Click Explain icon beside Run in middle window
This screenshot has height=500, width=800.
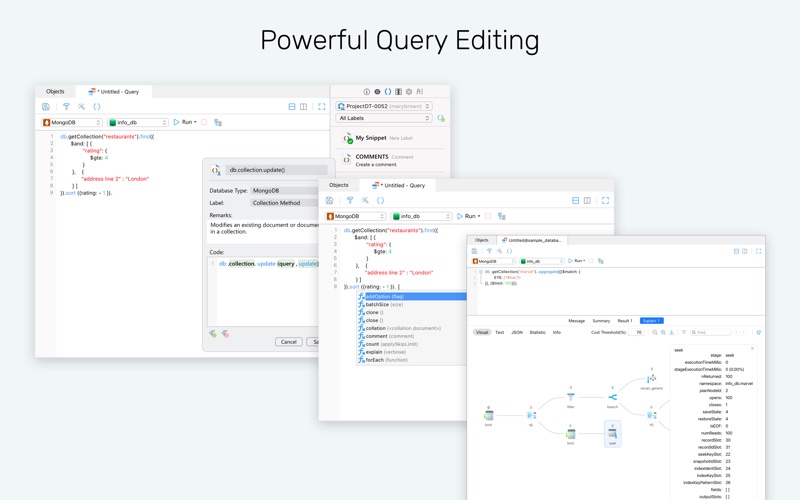pos(502,216)
